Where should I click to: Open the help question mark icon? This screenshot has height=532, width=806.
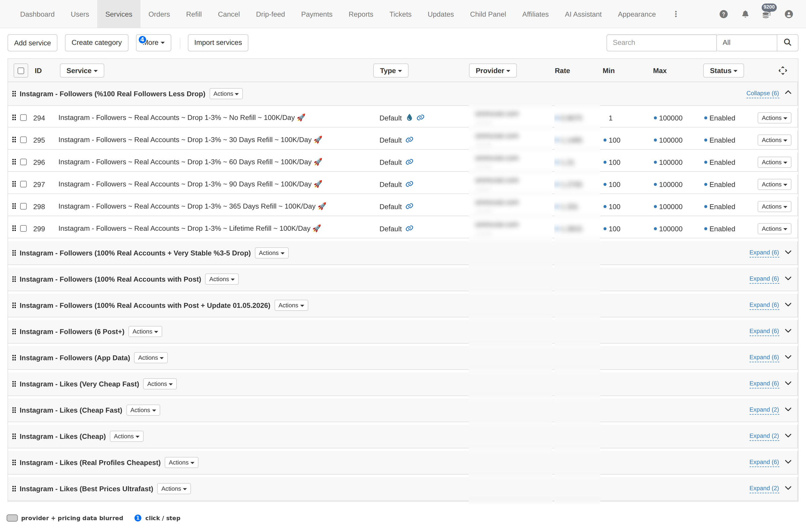click(x=723, y=14)
